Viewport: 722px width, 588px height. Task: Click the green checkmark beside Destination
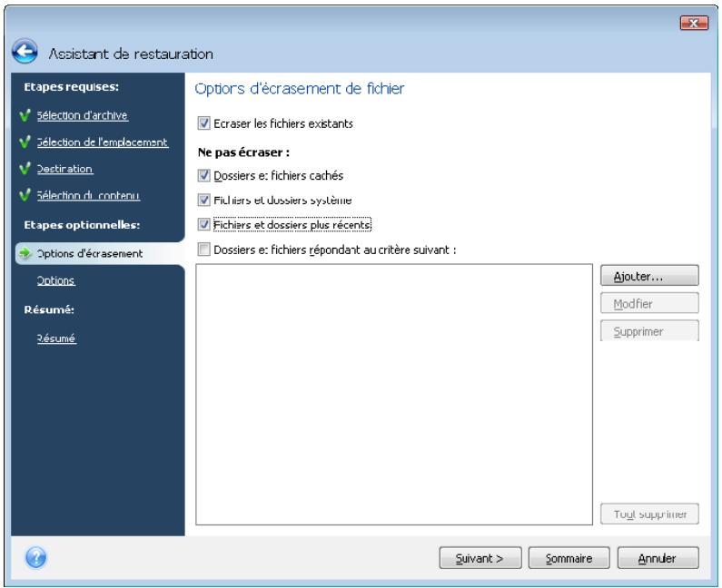[25, 169]
